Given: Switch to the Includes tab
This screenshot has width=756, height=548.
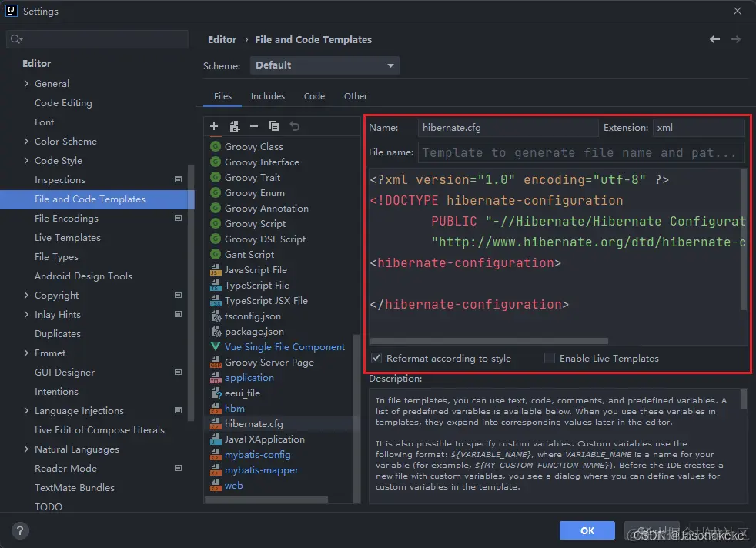Looking at the screenshot, I should tap(268, 96).
